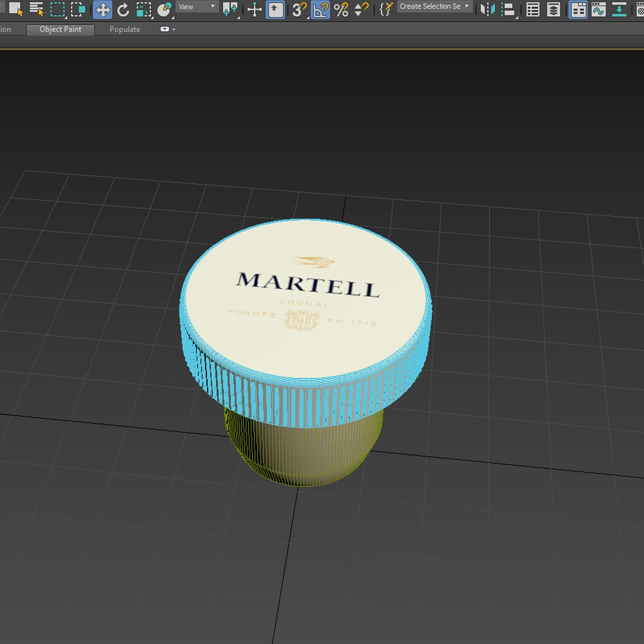This screenshot has height=644, width=644.
Task: Toggle 3D Snaps
Action: point(299,10)
